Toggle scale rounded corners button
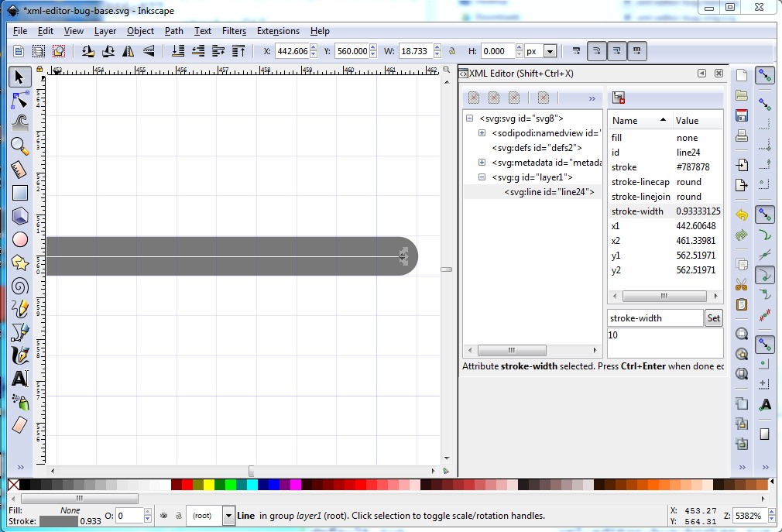Image resolution: width=782 pixels, height=532 pixels. [x=596, y=51]
